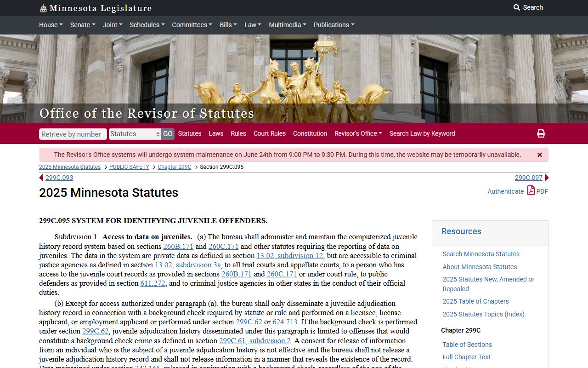This screenshot has width=588, height=368.
Task: Click the Authenticate link
Action: tap(505, 191)
